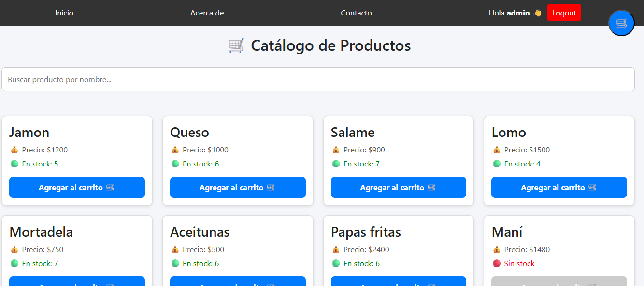Add Salame to the cart
Image resolution: width=644 pixels, height=286 pixels.
pos(398,187)
